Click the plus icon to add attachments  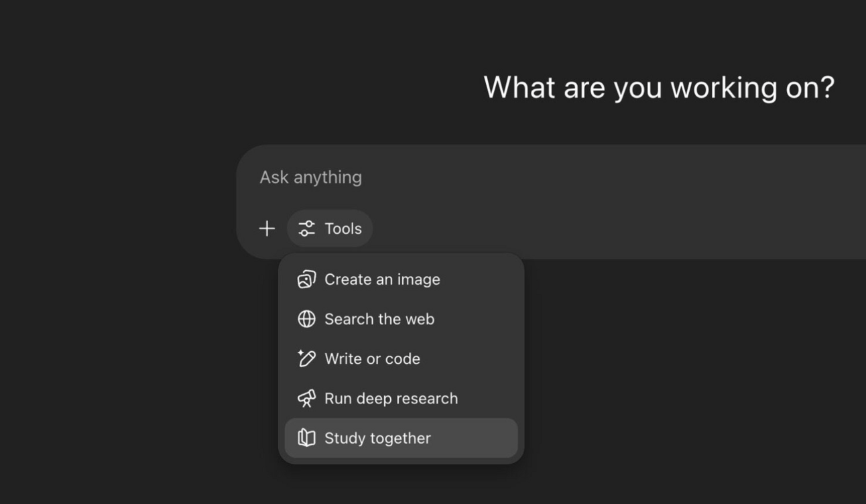[x=267, y=229]
